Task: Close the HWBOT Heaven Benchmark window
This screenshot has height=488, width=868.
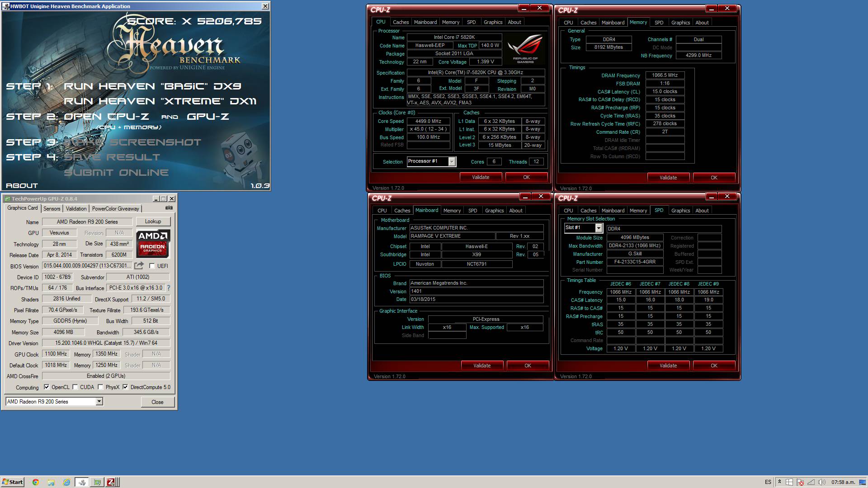Action: [x=265, y=6]
